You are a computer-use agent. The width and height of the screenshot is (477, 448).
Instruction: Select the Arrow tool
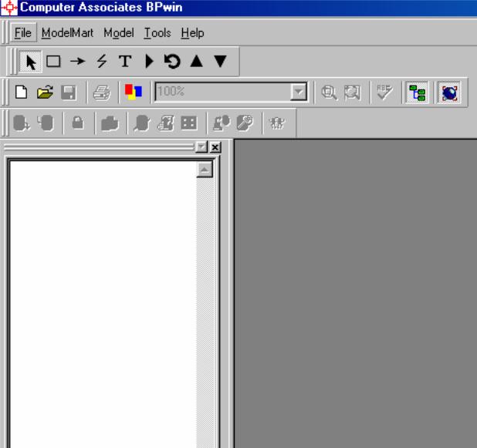click(78, 62)
